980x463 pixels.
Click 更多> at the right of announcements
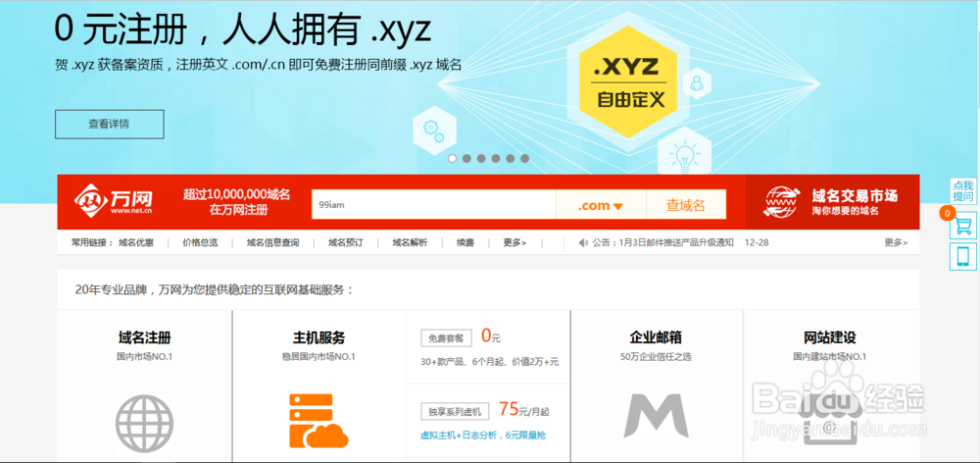click(896, 242)
